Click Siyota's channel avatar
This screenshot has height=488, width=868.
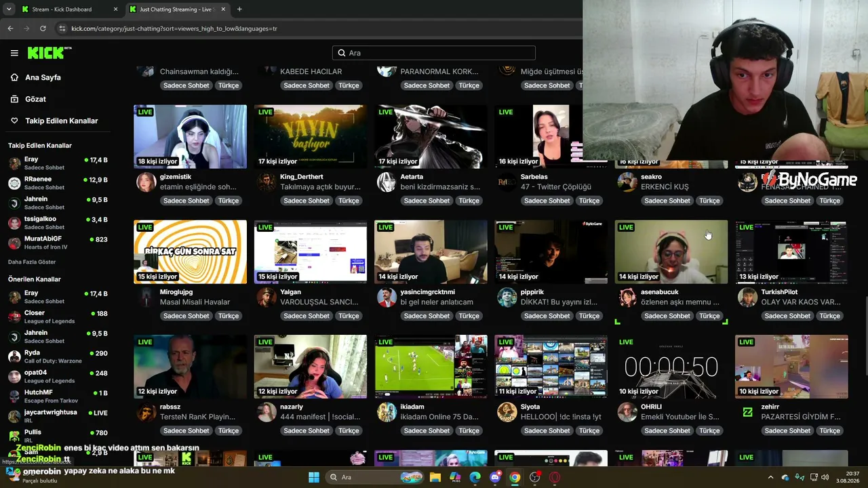pos(507,411)
